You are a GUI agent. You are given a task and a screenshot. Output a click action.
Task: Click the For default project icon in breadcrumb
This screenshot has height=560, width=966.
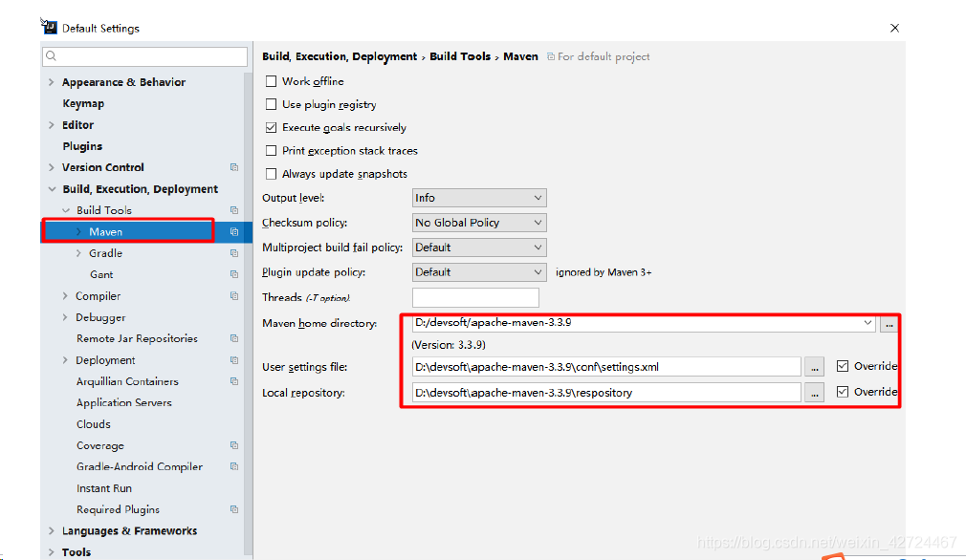pos(551,56)
